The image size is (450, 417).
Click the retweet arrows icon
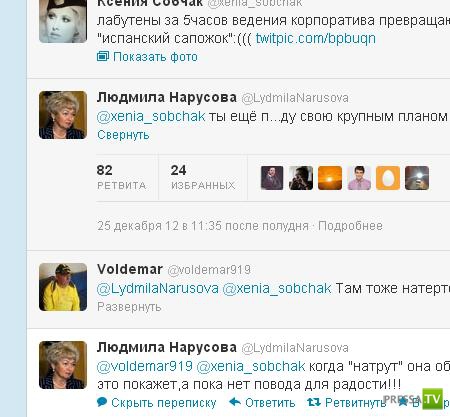point(314,402)
